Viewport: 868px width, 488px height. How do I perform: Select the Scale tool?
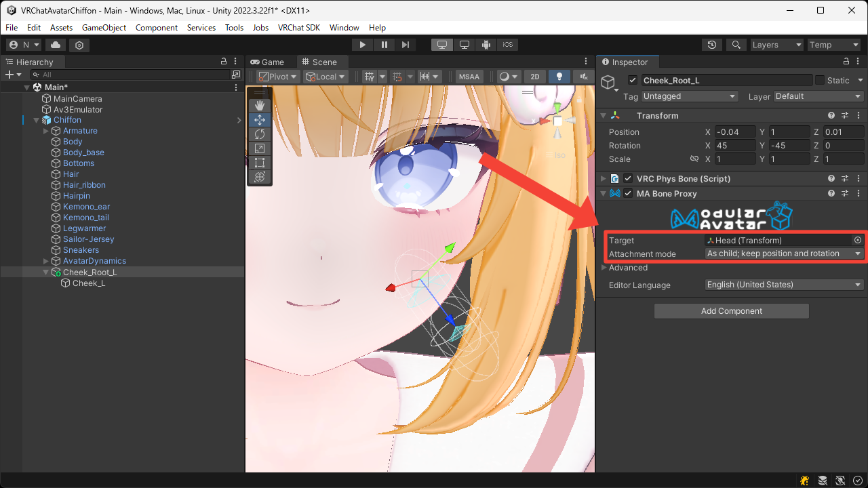pyautogui.click(x=260, y=148)
